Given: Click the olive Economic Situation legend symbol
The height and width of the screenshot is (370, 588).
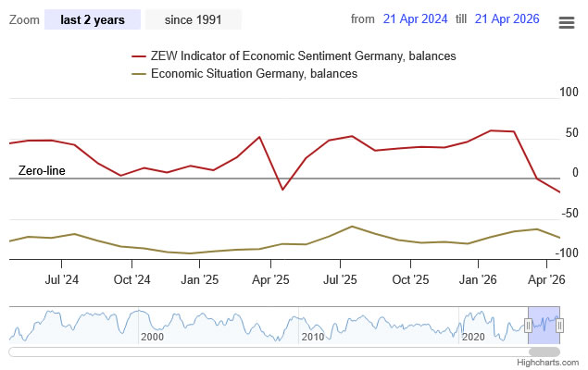Looking at the screenshot, I should [x=139, y=73].
